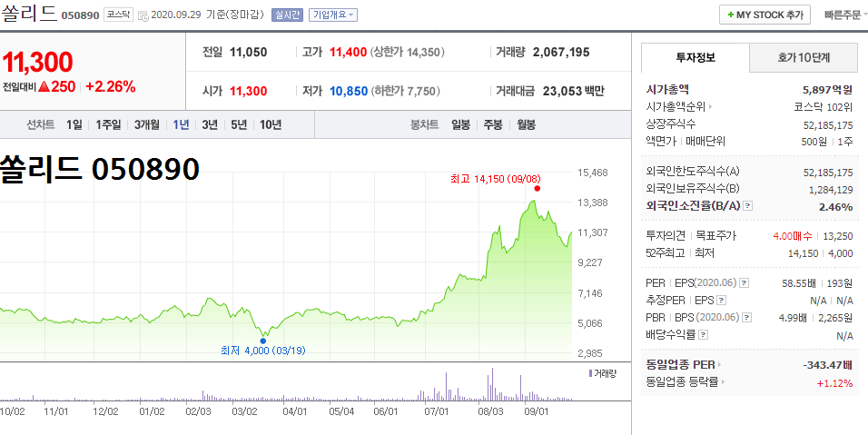Click the current price 11,300
This screenshot has width=868, height=435.
click(x=37, y=62)
